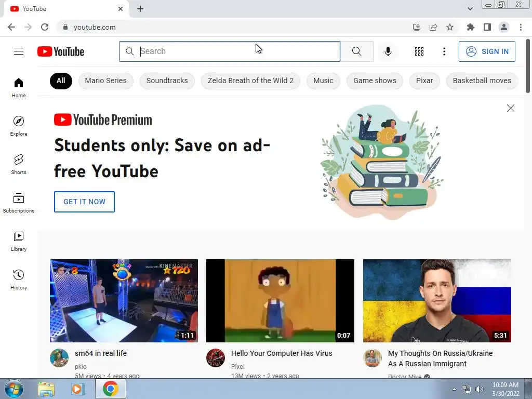This screenshot has width=532, height=399.
Task: Select the Mario Series chip
Action: click(x=105, y=81)
